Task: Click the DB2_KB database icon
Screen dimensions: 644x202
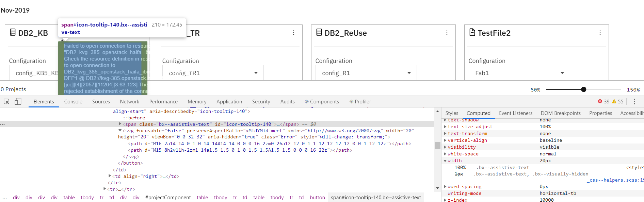Action: click(x=13, y=32)
